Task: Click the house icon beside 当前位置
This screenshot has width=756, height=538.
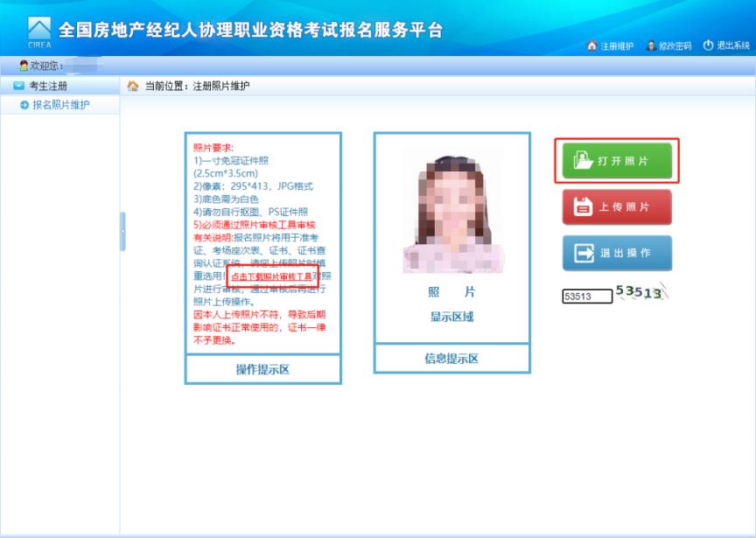Action: coord(133,86)
